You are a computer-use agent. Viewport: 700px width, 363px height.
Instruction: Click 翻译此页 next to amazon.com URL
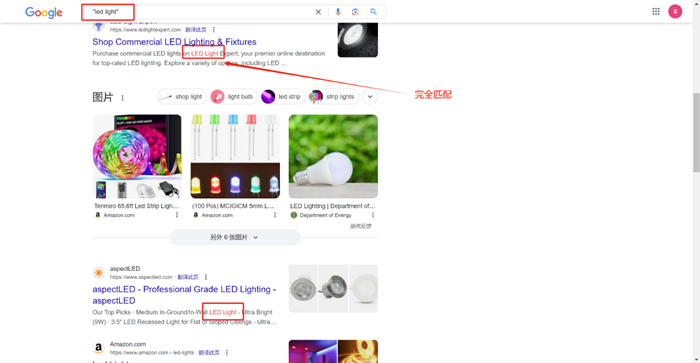(209, 353)
